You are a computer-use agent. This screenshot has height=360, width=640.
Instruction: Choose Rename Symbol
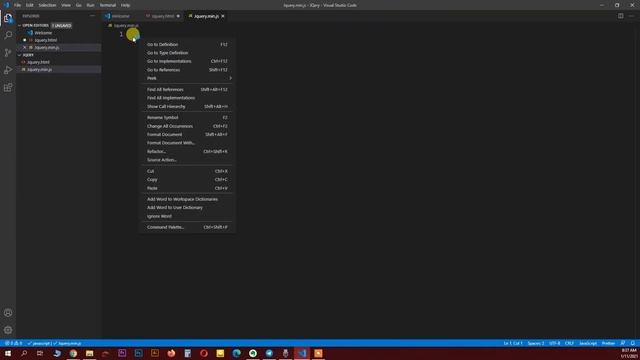187,118
